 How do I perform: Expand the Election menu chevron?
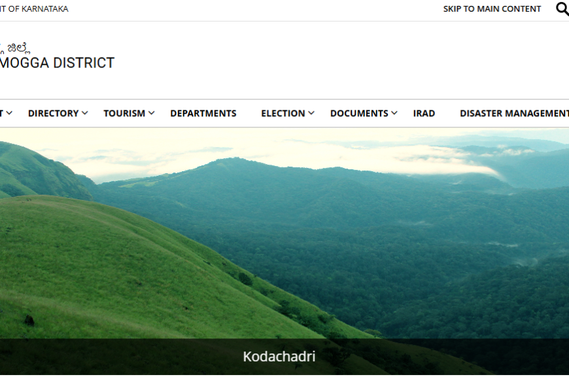(311, 113)
